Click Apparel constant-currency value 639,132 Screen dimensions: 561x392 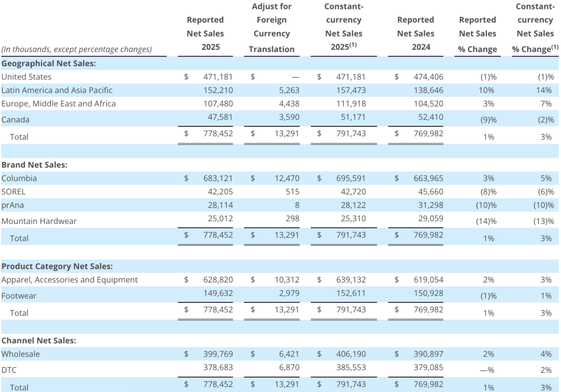click(351, 280)
